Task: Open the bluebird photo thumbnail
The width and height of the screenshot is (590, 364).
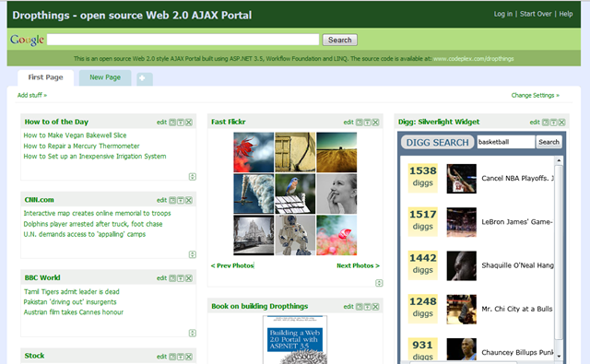Action: (x=295, y=194)
